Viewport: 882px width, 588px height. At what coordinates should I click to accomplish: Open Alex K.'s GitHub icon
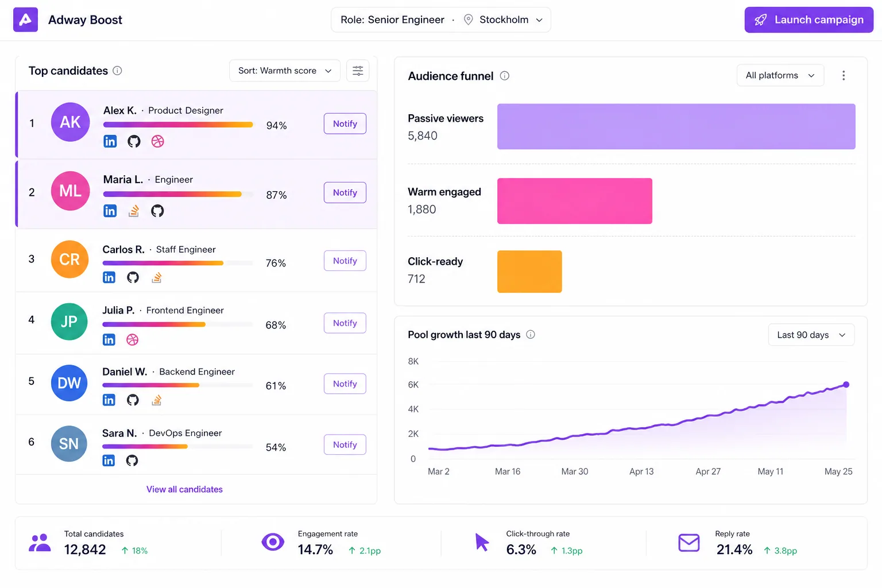[134, 141]
